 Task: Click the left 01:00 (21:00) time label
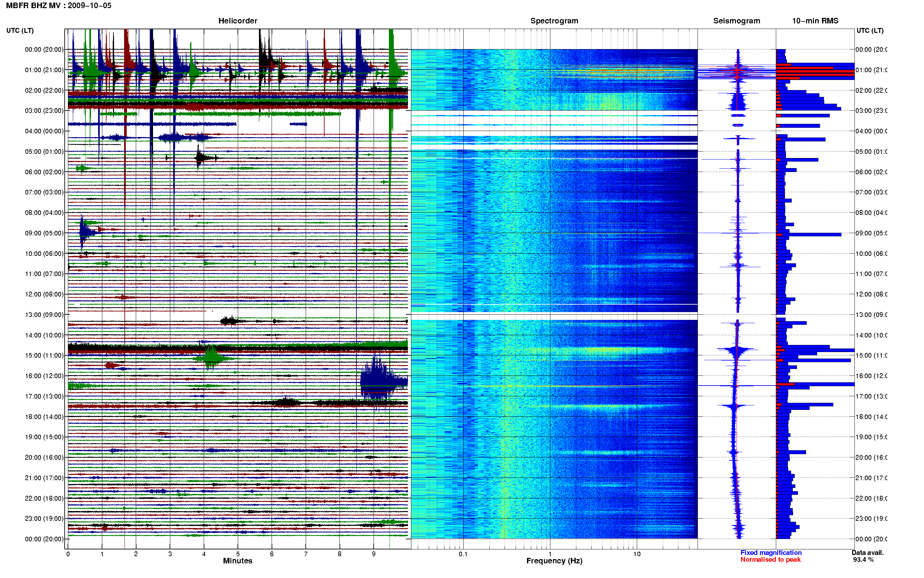coord(44,70)
